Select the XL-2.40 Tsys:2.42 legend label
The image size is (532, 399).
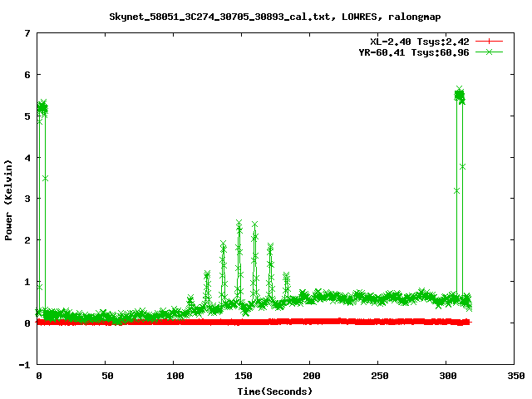[425, 42]
